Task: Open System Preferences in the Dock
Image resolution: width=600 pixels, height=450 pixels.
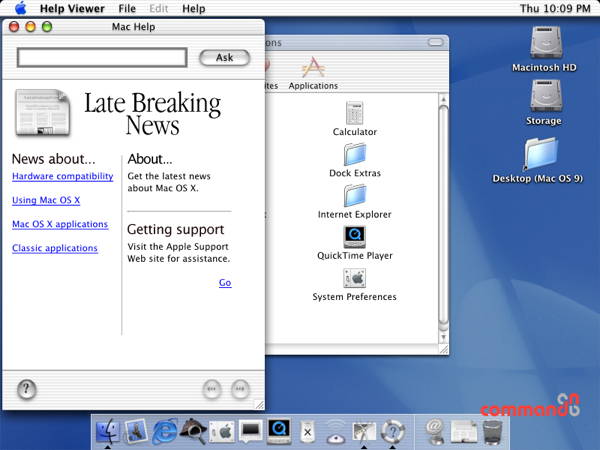Action: click(x=222, y=432)
